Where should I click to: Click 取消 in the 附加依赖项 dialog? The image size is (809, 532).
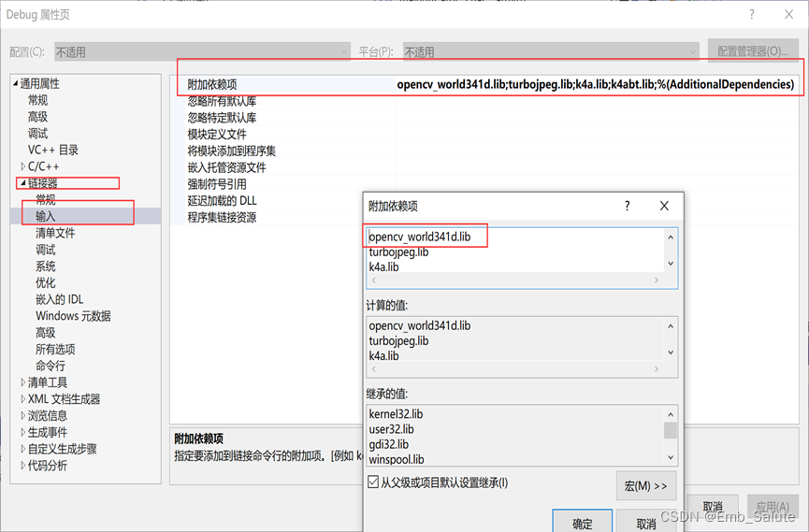[646, 523]
